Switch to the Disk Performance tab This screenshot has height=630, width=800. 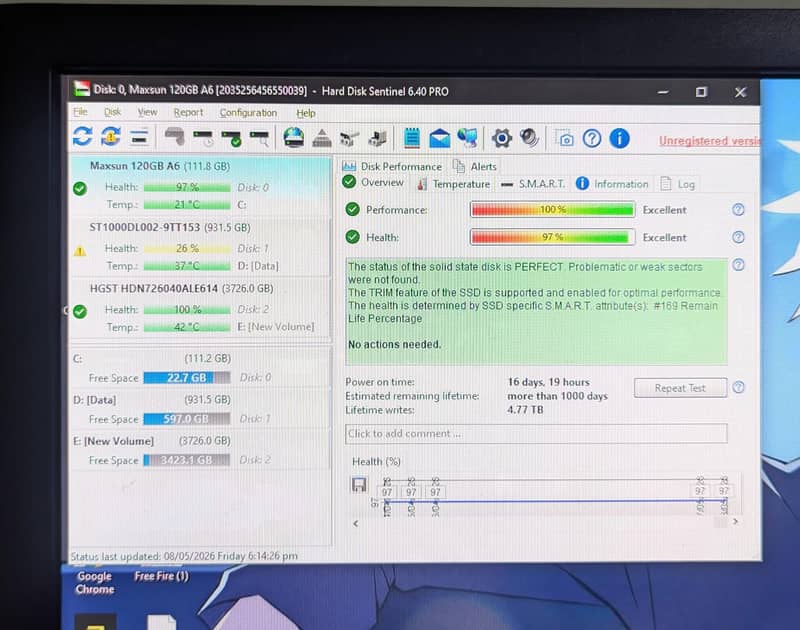coord(392,166)
